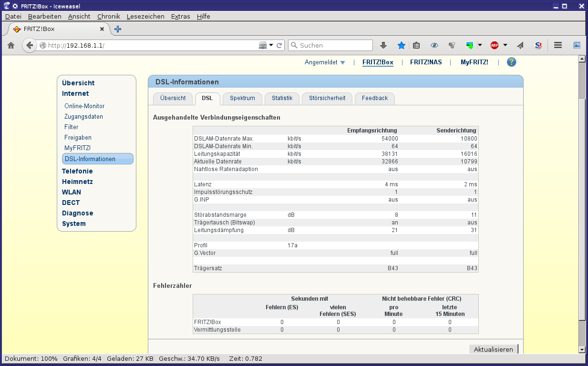
Task: Click the Aktualisieren button
Action: point(494,349)
